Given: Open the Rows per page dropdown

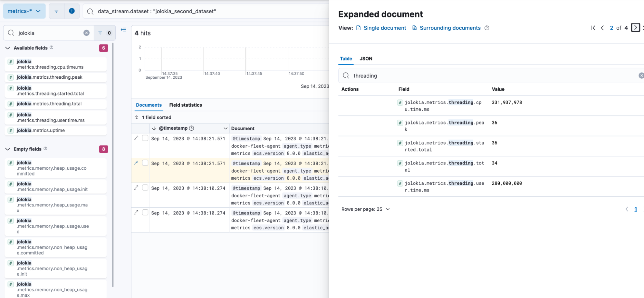Looking at the screenshot, I should click(365, 209).
